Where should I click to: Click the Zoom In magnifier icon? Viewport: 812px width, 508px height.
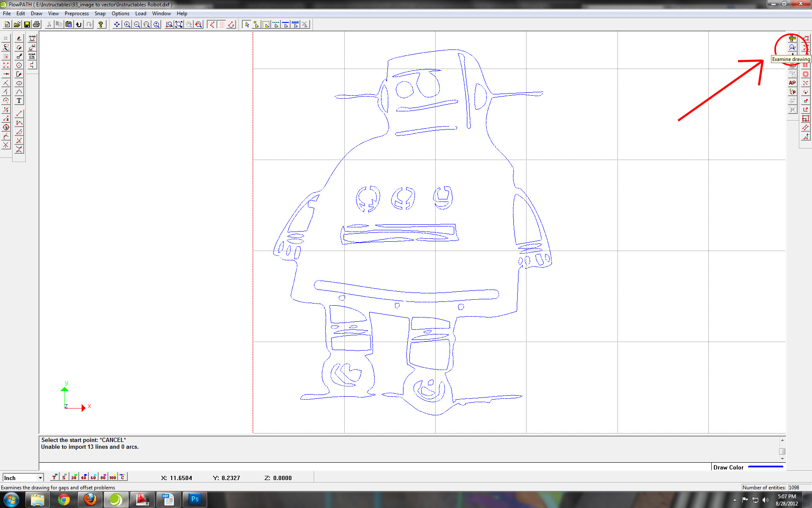(127, 25)
